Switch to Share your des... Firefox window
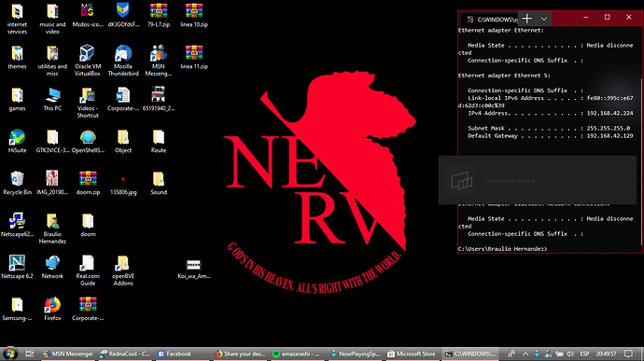Screen dimensions: 644x361 [x=240, y=354]
